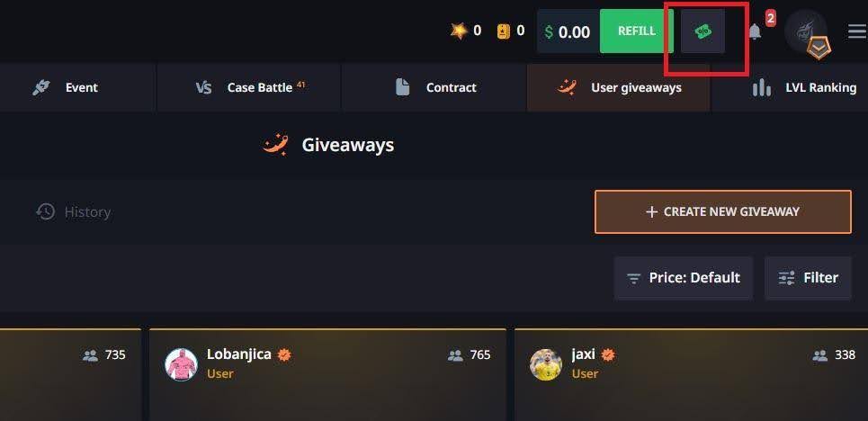
Task: Click the green REFILL button
Action: (637, 31)
